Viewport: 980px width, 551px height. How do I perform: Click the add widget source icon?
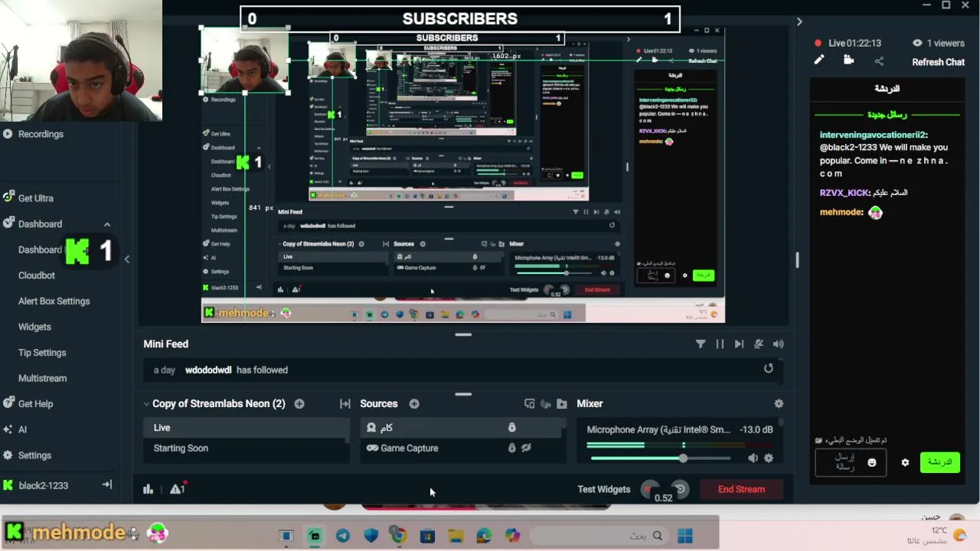[529, 404]
